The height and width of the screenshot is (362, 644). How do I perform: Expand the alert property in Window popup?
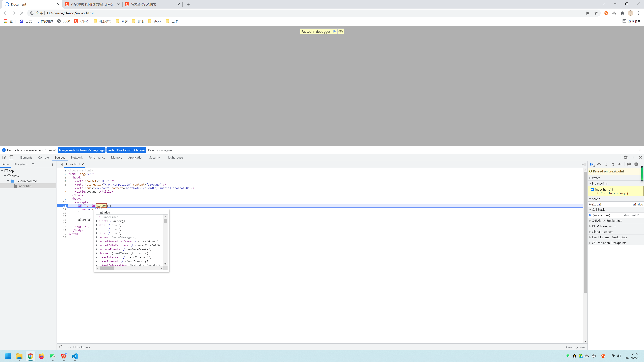(x=97, y=221)
